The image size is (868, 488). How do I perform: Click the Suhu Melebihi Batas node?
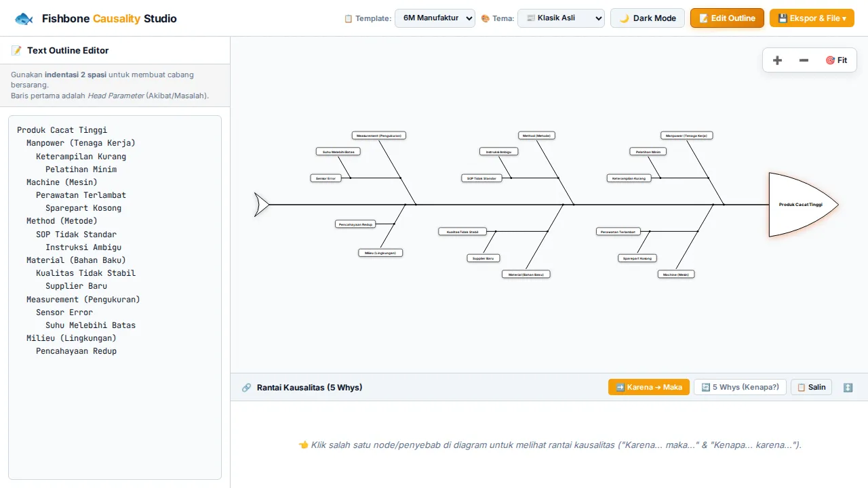coord(338,152)
